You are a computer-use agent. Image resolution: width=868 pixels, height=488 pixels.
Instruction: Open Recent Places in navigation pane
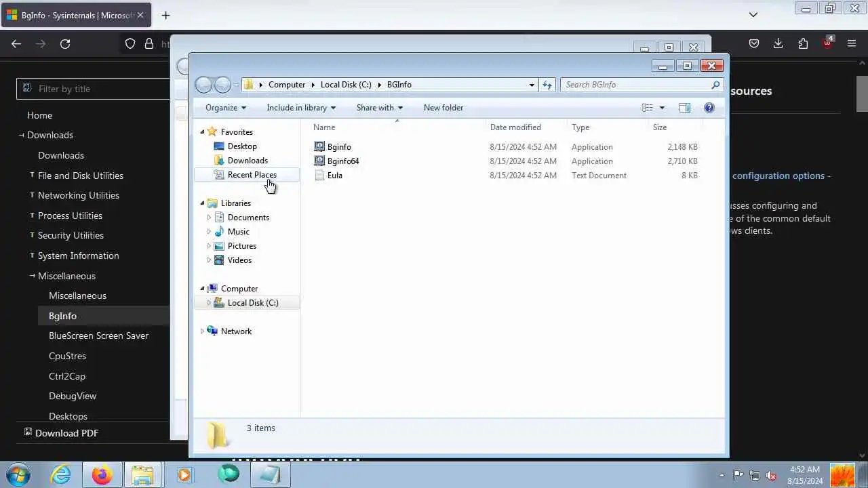pyautogui.click(x=252, y=175)
